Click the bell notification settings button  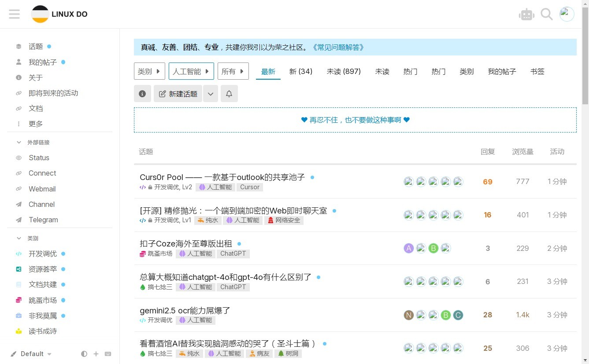tap(229, 94)
